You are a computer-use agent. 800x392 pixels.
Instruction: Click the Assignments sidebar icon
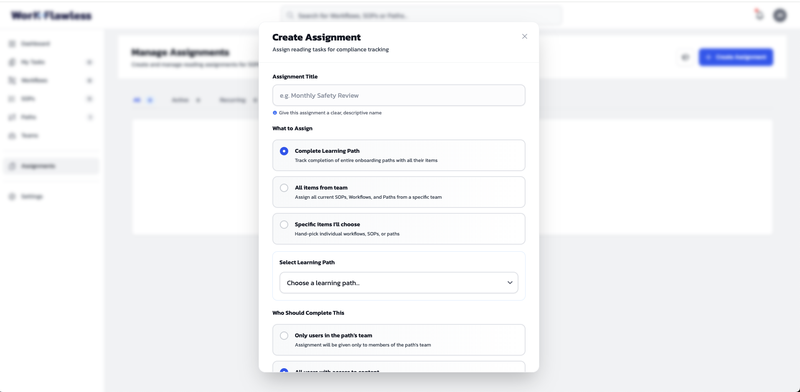tap(12, 166)
